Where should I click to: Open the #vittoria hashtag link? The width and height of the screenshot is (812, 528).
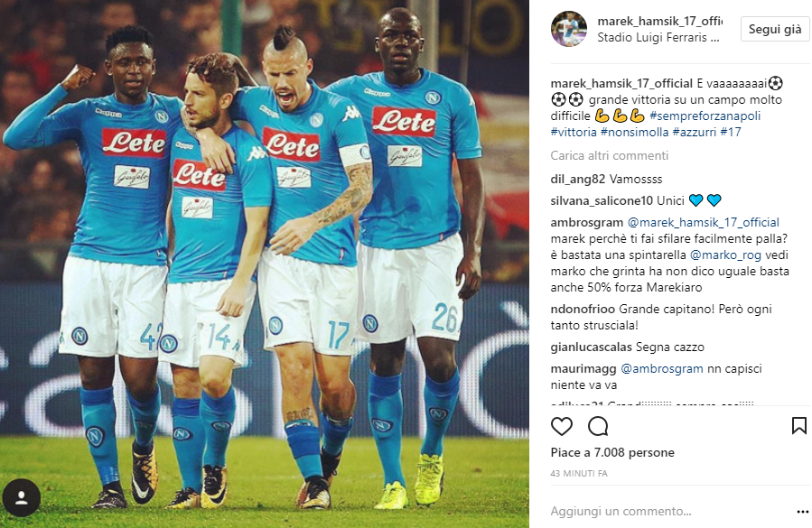click(x=574, y=132)
